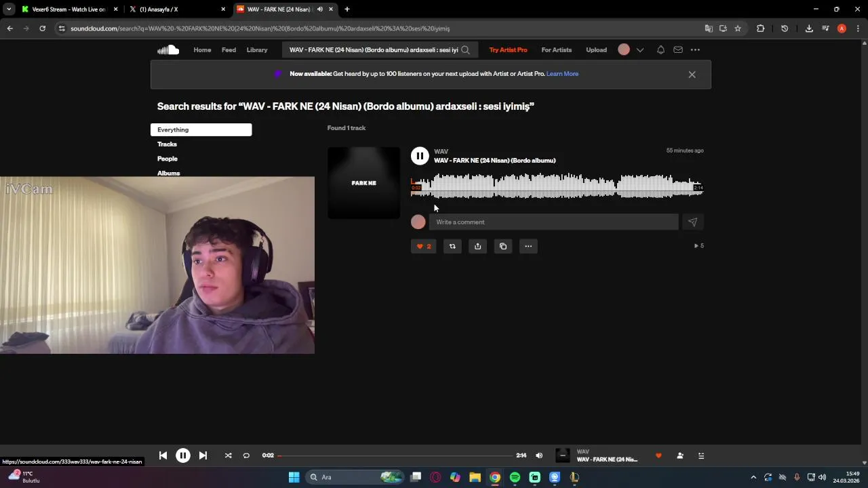Open the Upload page
Viewport: 868px width, 488px height.
pyautogui.click(x=596, y=49)
